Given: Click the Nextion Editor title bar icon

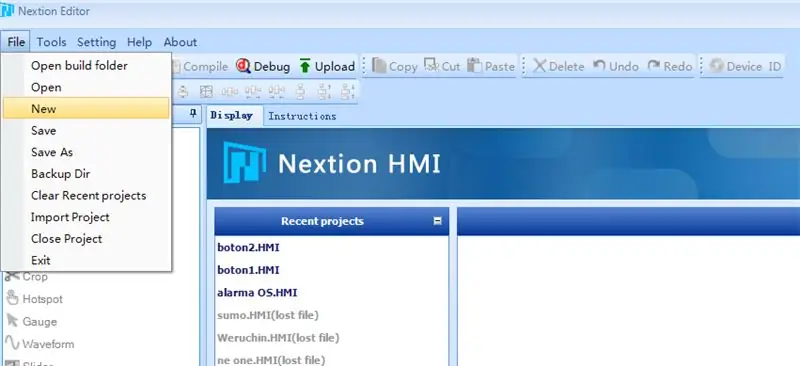Looking at the screenshot, I should tap(7, 10).
